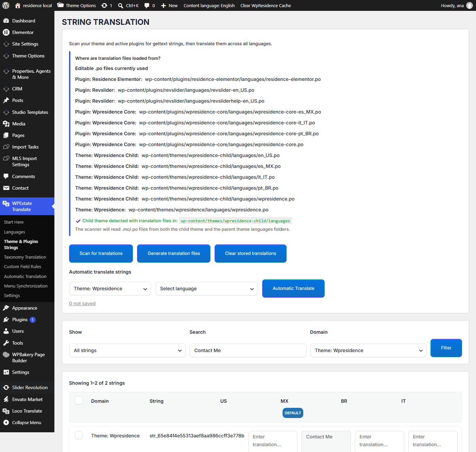
Task: Click the Dashboard gauge icon
Action: [6, 21]
